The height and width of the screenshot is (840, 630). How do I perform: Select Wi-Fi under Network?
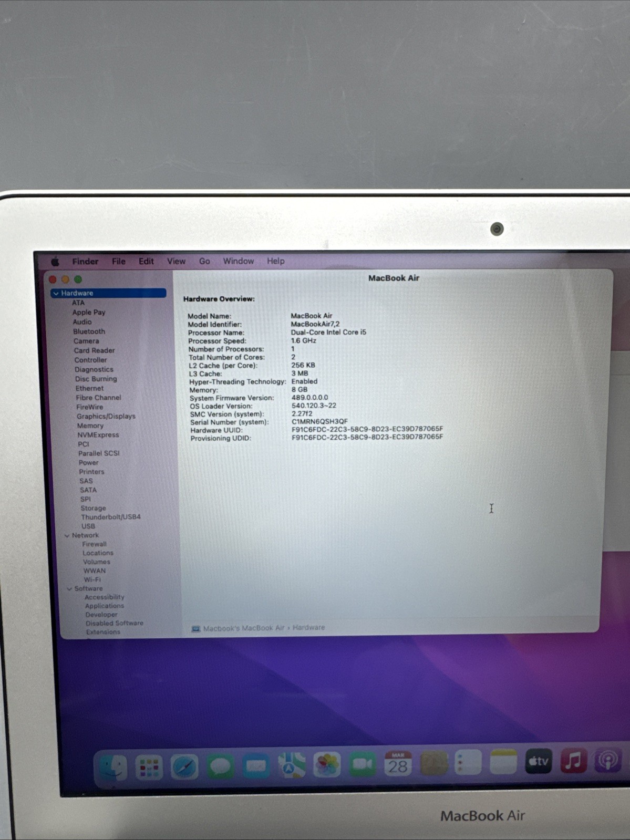pyautogui.click(x=92, y=579)
